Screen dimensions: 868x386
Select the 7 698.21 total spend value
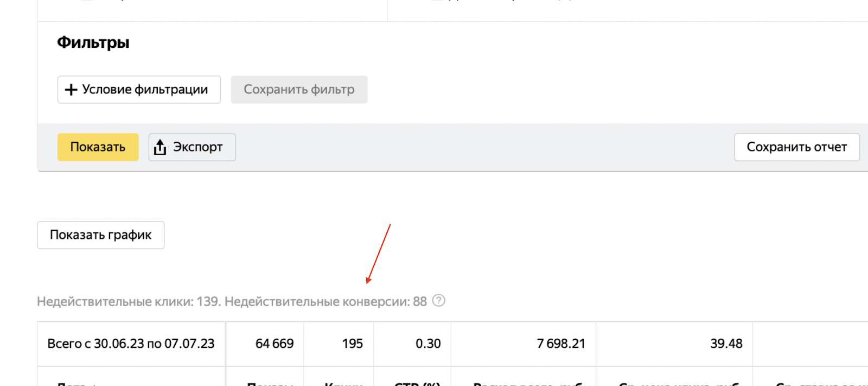561,344
